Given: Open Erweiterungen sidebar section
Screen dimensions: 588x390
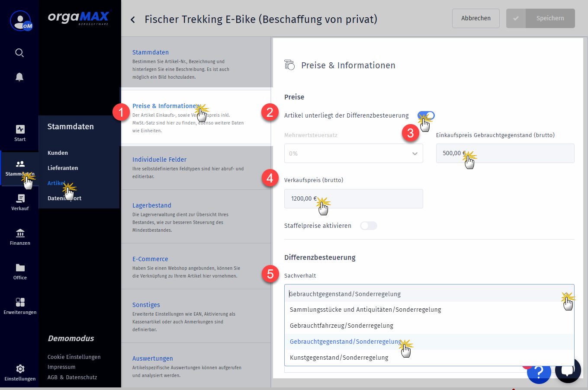Looking at the screenshot, I should [x=20, y=306].
